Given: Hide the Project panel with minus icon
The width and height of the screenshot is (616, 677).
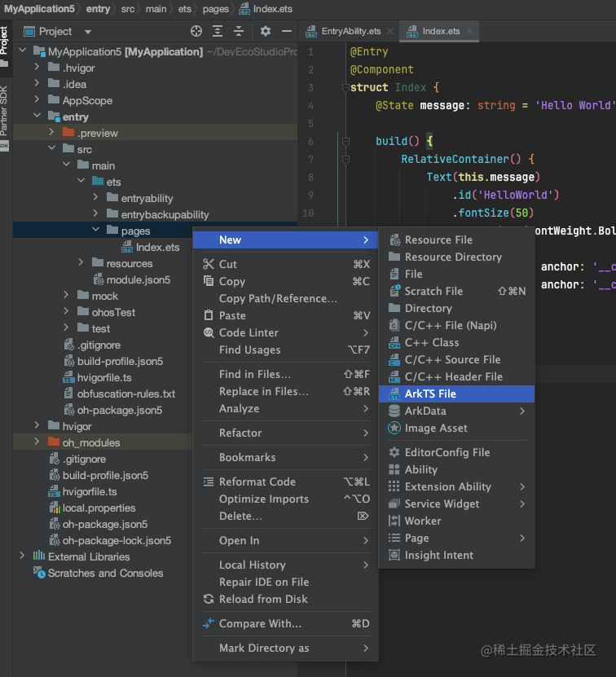Looking at the screenshot, I should 286,31.
